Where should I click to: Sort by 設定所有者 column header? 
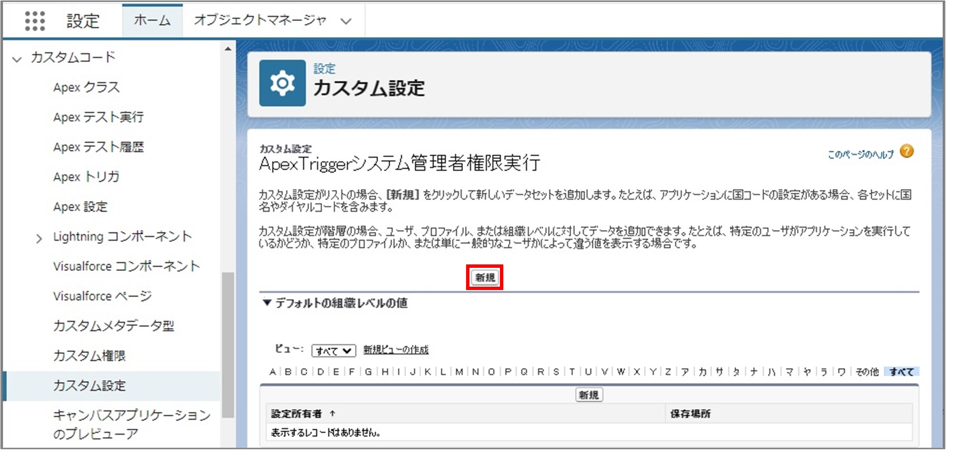296,414
